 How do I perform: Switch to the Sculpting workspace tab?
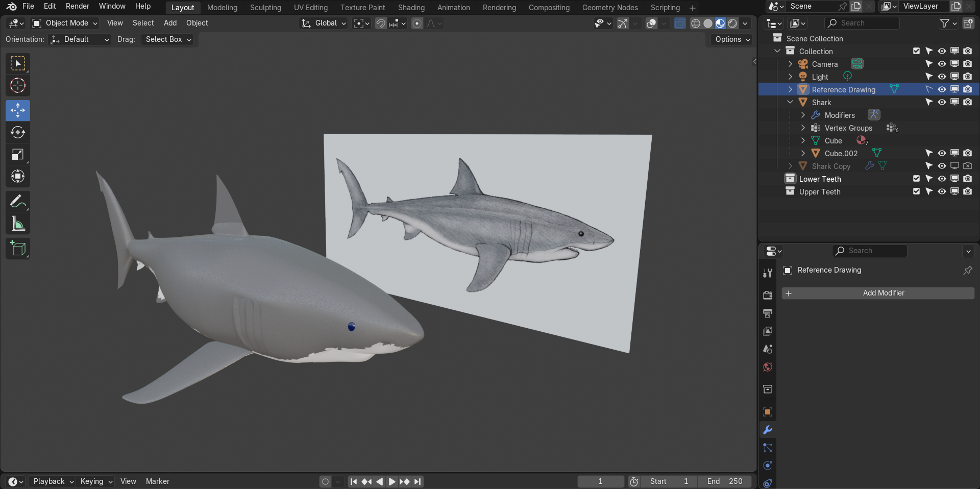tap(265, 8)
